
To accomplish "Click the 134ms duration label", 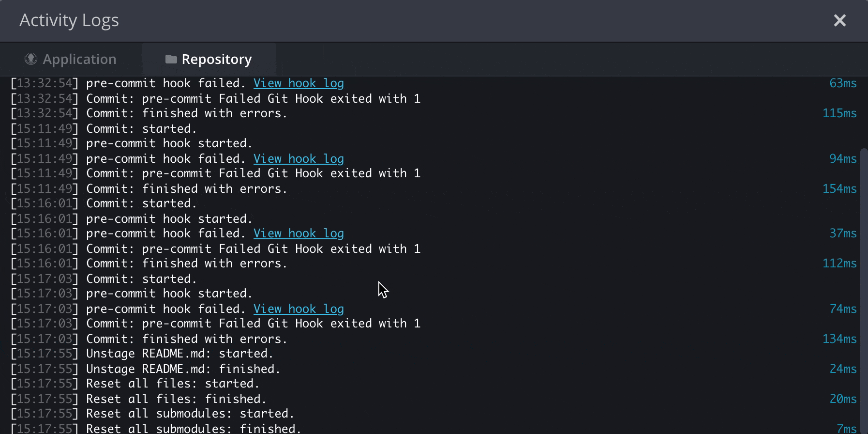I will (x=839, y=339).
